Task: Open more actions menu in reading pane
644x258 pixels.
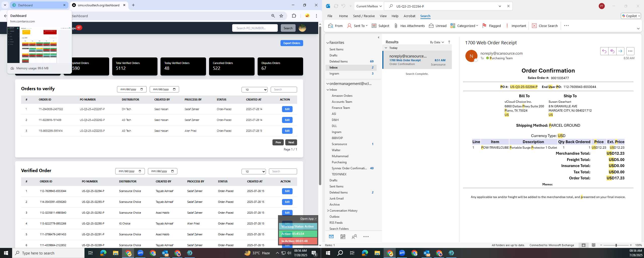Action: click(630, 51)
